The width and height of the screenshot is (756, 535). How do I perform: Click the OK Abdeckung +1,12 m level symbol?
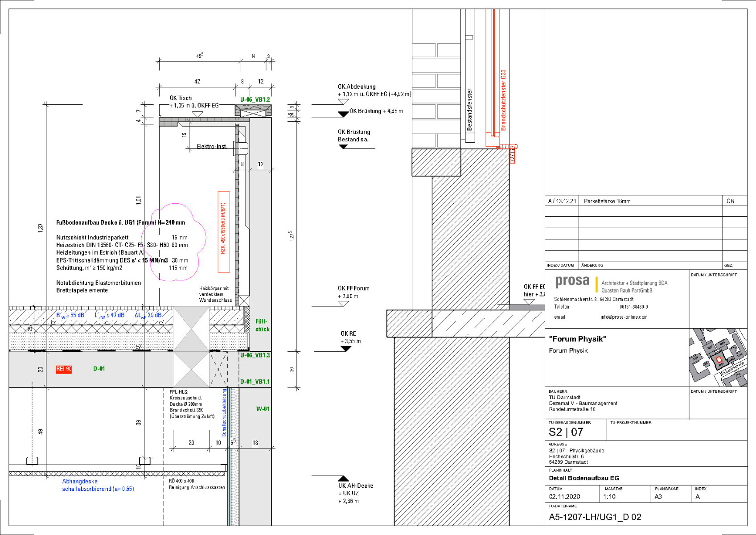(342, 102)
